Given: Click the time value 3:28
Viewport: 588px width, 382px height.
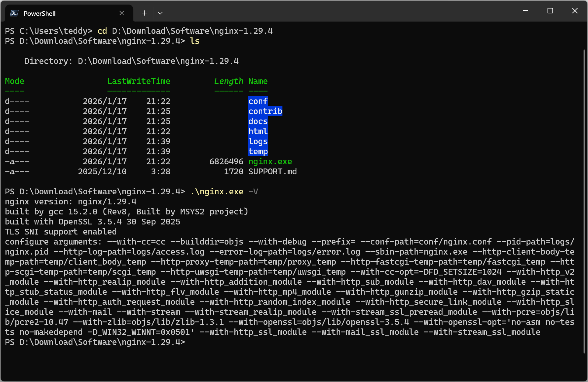Looking at the screenshot, I should tap(161, 172).
